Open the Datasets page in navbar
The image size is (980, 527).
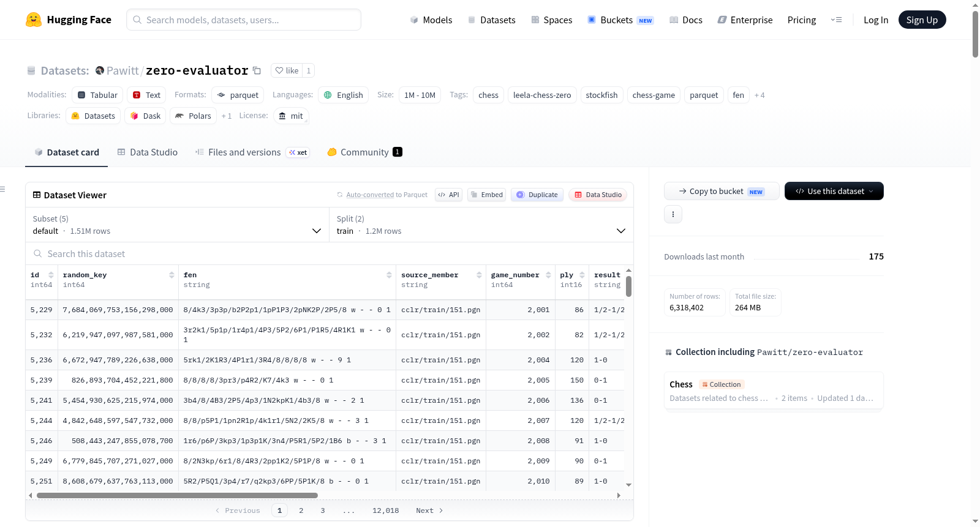[x=491, y=20]
